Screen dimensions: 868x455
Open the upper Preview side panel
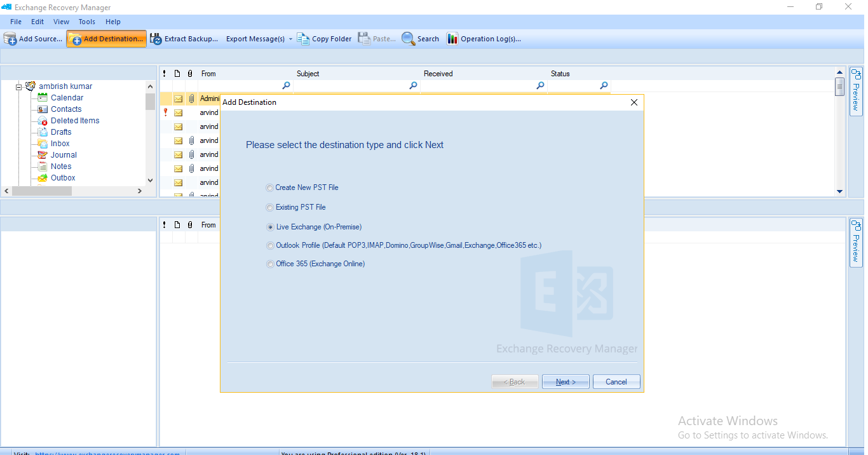pyautogui.click(x=856, y=92)
